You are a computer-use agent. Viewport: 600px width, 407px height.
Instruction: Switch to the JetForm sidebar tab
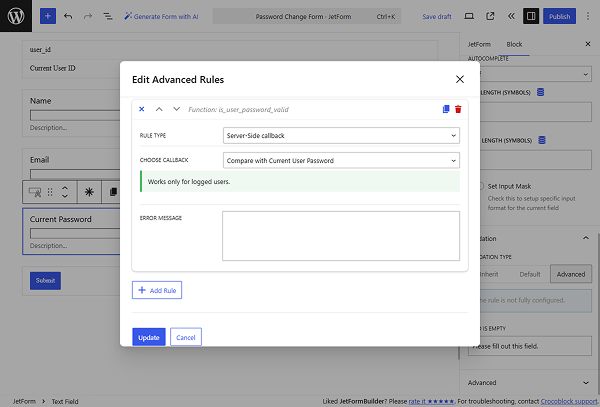click(479, 44)
